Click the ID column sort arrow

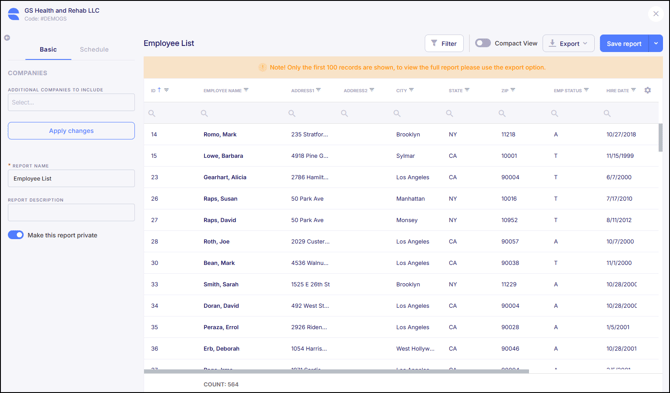click(159, 90)
